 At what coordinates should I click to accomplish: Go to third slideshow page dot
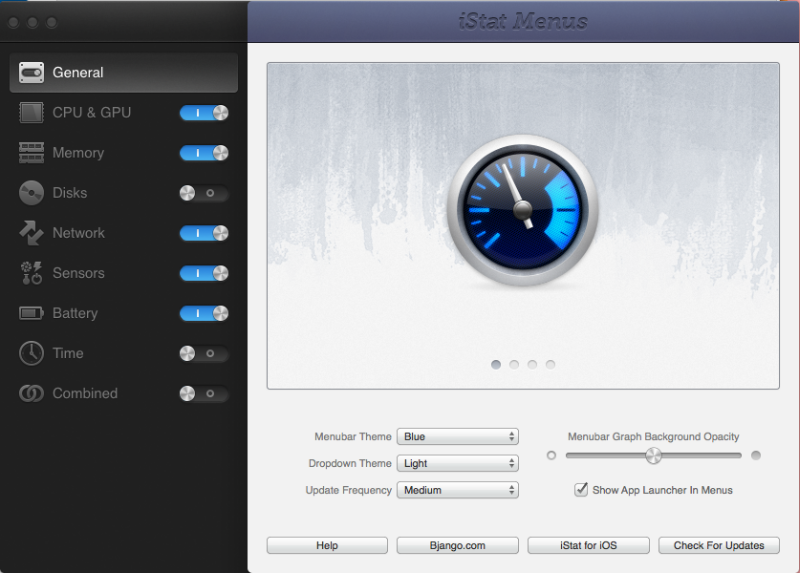[532, 364]
